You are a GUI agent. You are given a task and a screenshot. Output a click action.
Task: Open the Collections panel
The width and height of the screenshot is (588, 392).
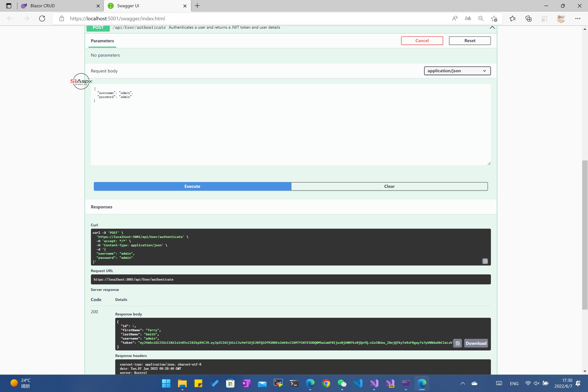pyautogui.click(x=528, y=19)
